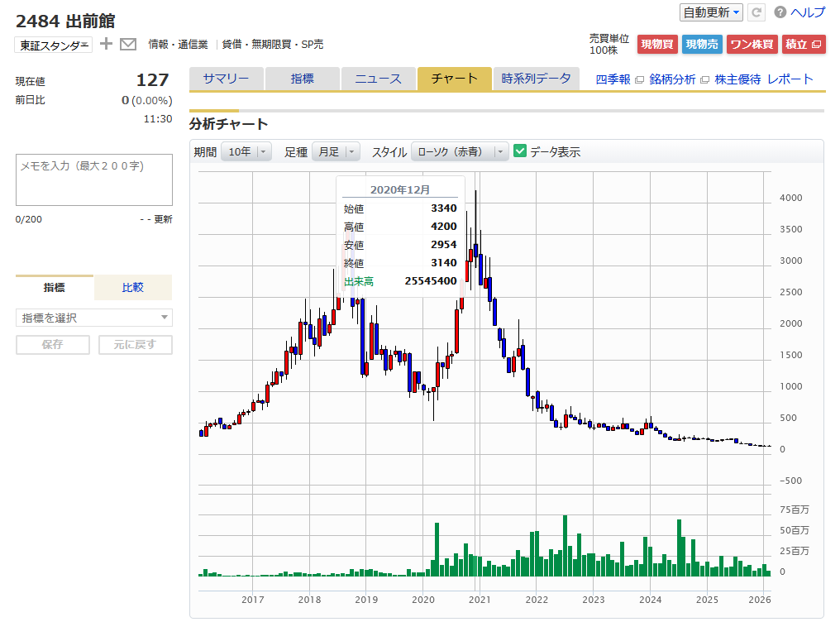Click the 積立 button
Screen dimensions: 840x622
tap(804, 45)
